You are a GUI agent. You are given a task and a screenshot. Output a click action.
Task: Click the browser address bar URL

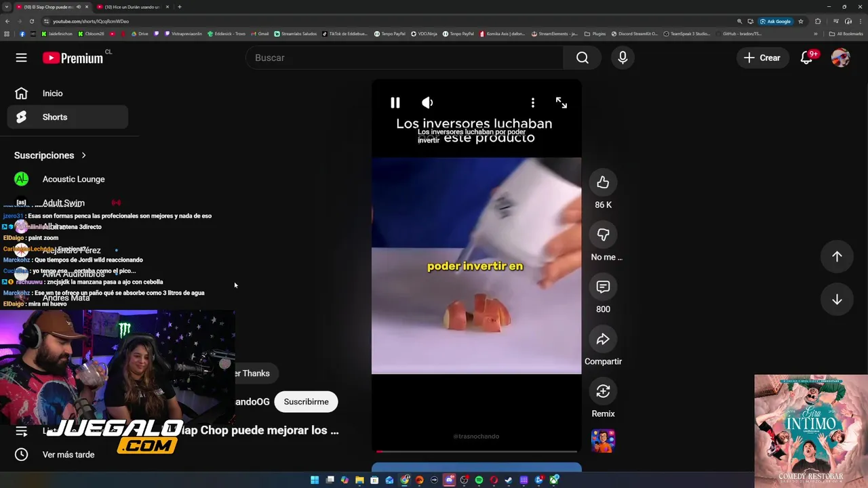[91, 21]
